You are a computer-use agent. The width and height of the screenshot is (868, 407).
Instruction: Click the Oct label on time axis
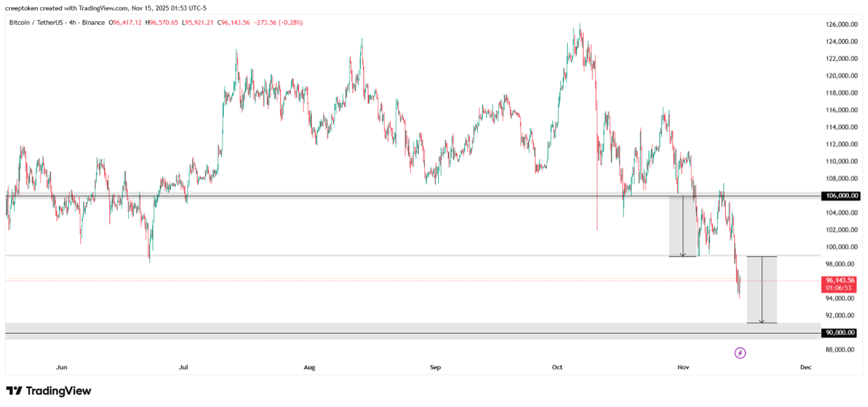point(558,367)
